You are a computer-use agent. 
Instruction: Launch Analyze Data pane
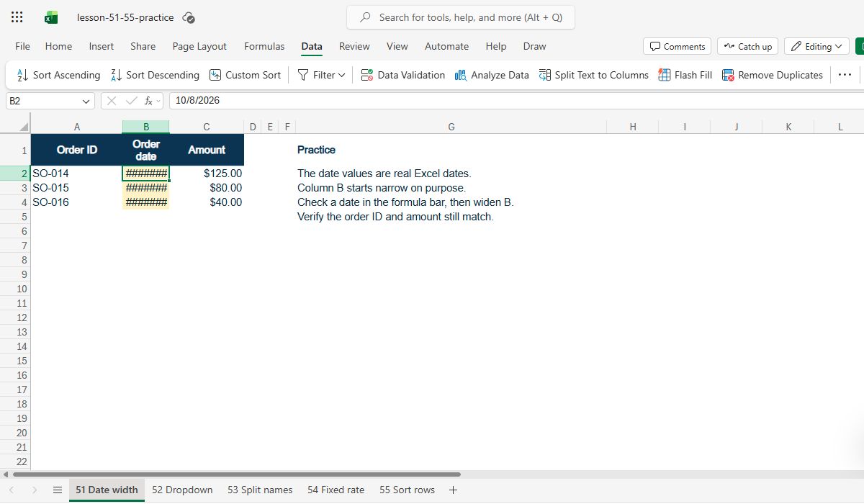click(x=492, y=75)
